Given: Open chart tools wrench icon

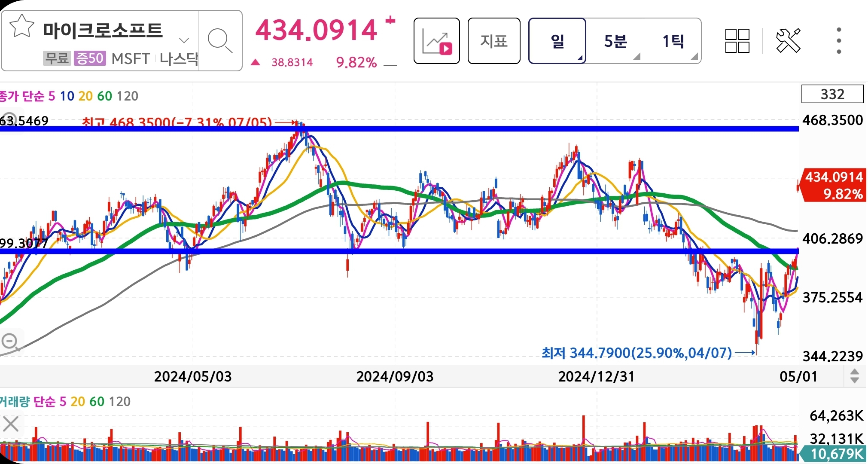Looking at the screenshot, I should click(x=788, y=41).
